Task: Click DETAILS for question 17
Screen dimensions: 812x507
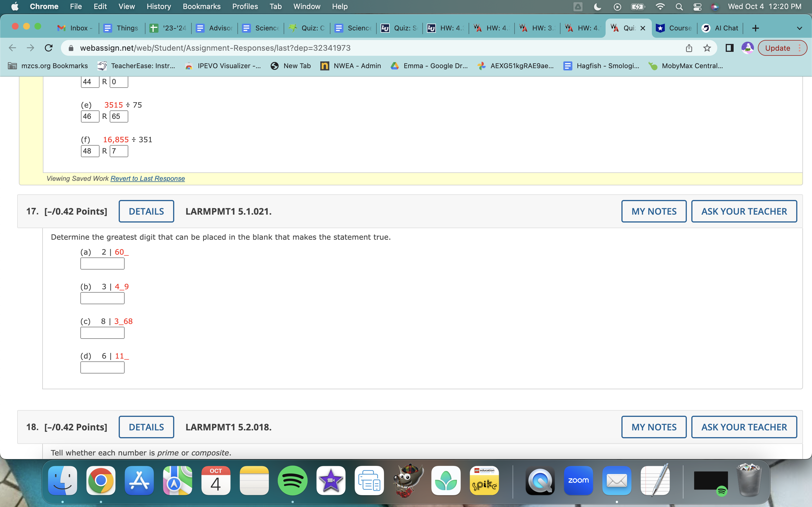Action: click(x=146, y=211)
